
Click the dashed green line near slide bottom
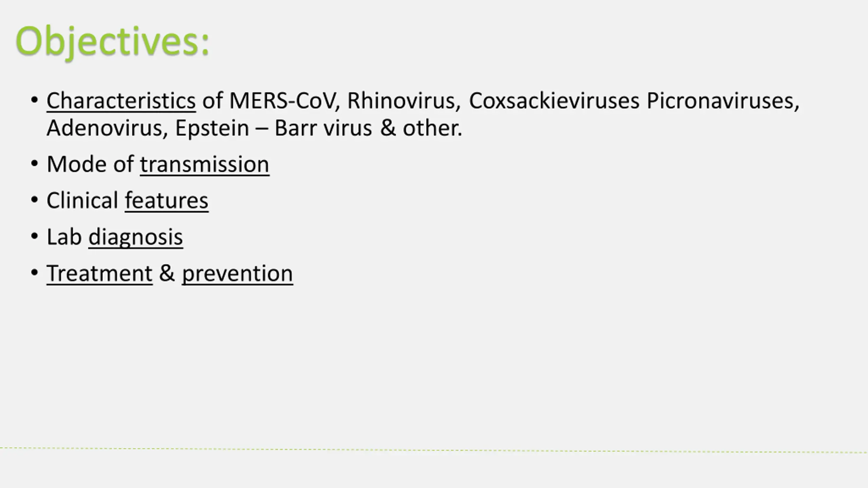[434, 450]
